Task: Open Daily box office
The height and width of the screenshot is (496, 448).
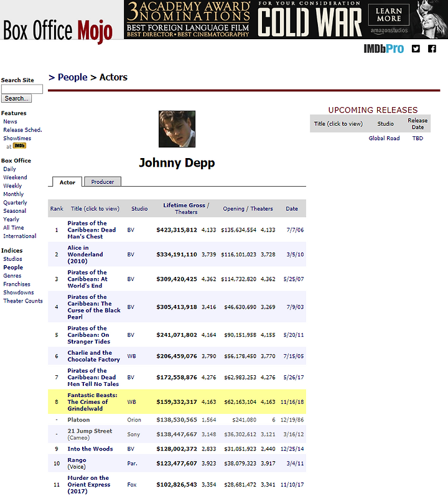Action: (x=9, y=169)
